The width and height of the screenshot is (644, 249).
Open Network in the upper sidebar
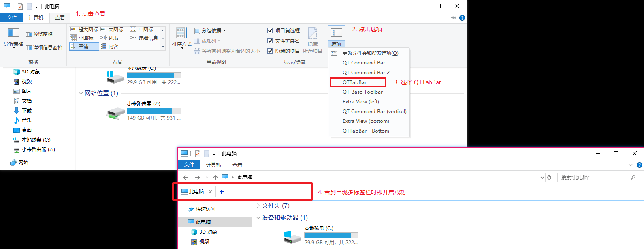(19, 163)
